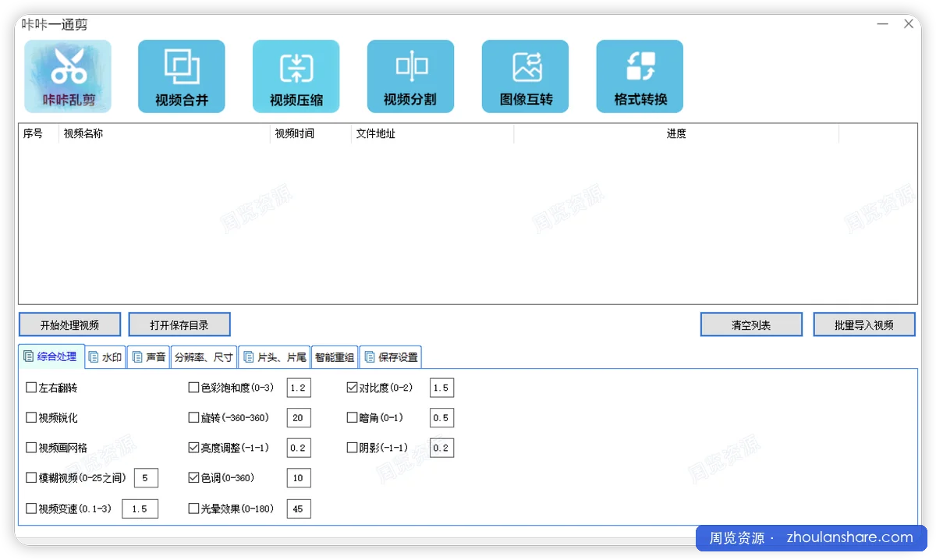Image resolution: width=936 pixels, height=560 pixels.
Task: Click the 开始处理视频 button
Action: tap(70, 324)
